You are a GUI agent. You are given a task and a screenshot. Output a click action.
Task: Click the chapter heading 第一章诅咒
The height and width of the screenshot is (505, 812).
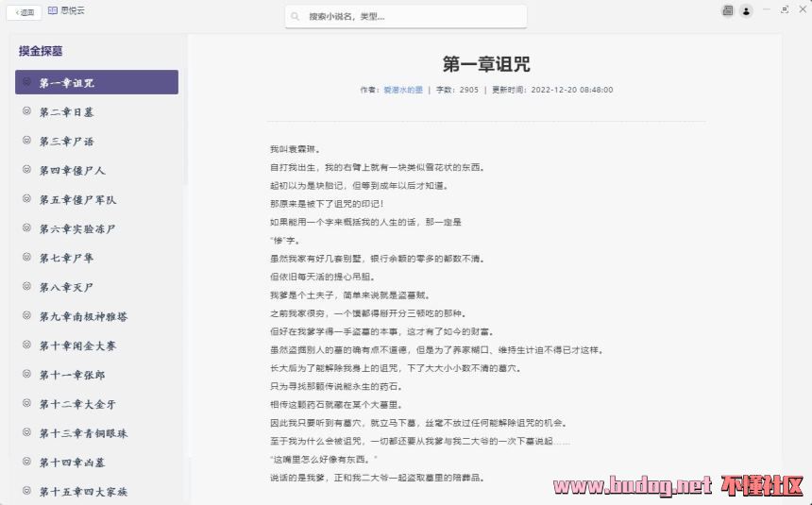click(x=486, y=64)
